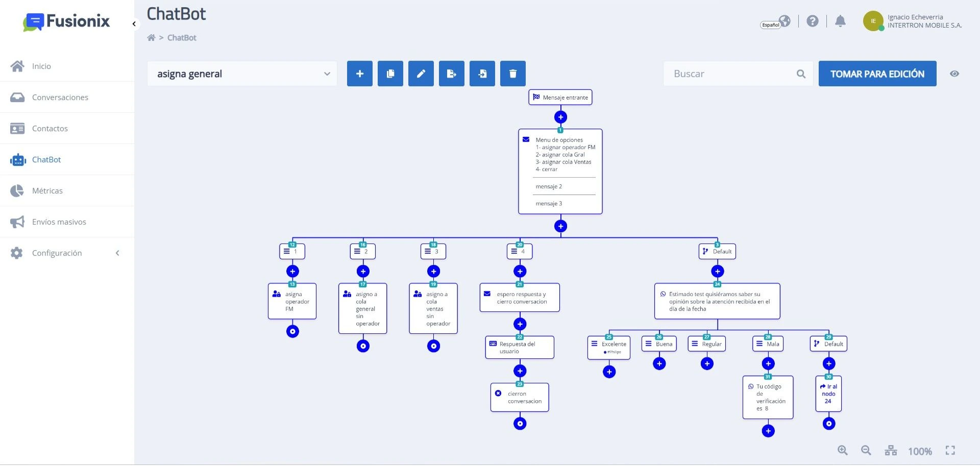Click the Mensaje entrante start node
Screen dimensions: 980x466
point(560,97)
